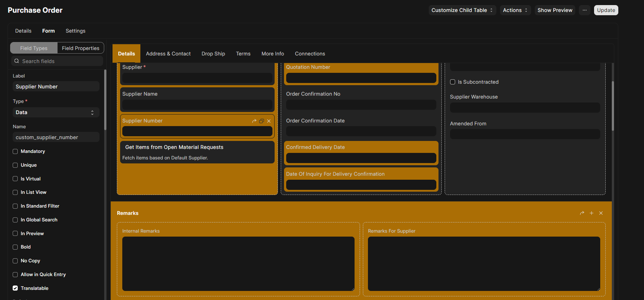The width and height of the screenshot is (644, 300).
Task: Switch to Field Types panel
Action: pos(34,48)
